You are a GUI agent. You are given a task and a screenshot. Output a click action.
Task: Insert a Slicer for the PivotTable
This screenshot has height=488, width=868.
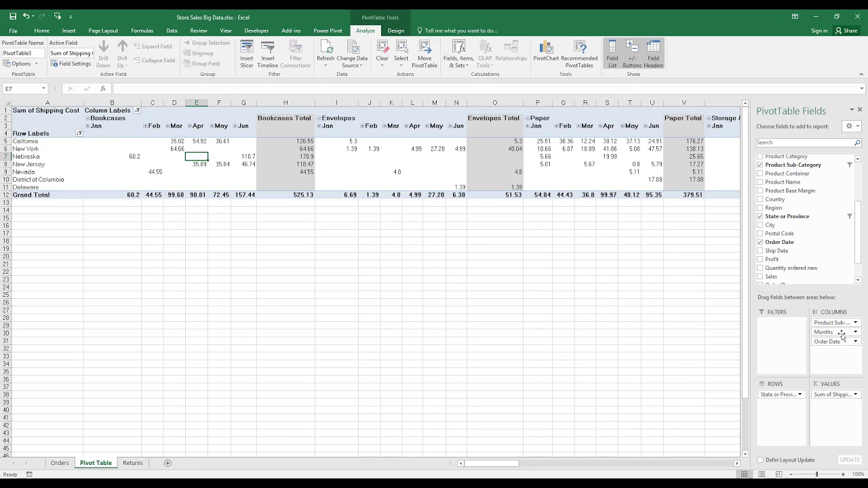tap(247, 54)
